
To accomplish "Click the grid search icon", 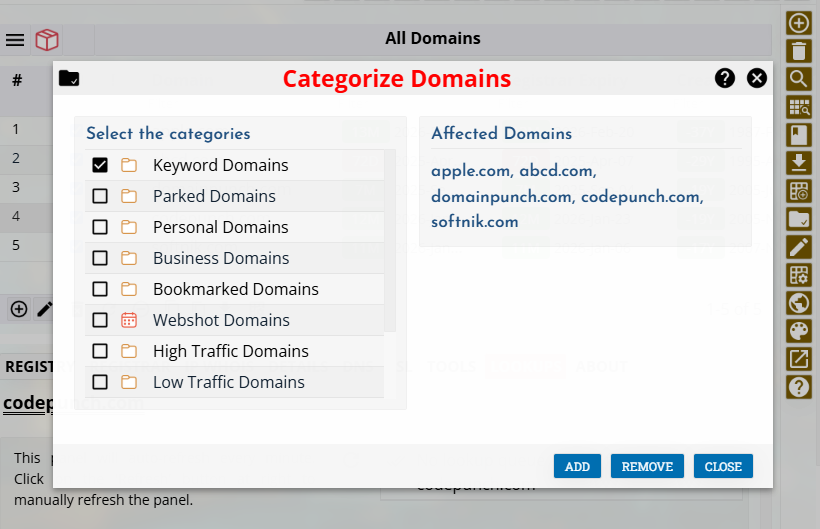I will (x=799, y=107).
